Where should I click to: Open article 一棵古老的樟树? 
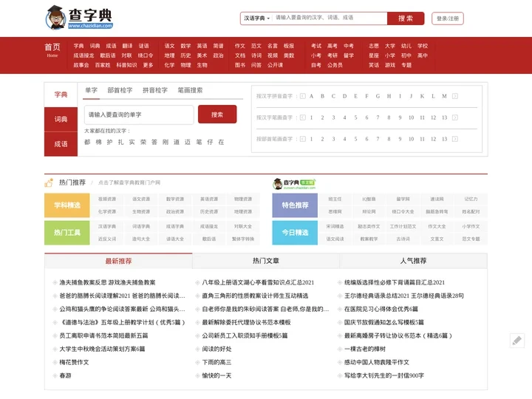click(x=365, y=349)
